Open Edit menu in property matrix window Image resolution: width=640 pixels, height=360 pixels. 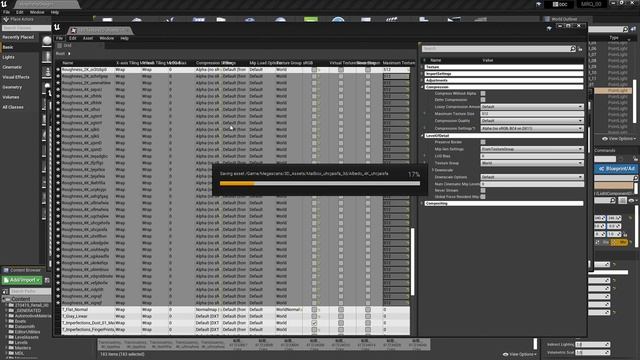pos(73,38)
